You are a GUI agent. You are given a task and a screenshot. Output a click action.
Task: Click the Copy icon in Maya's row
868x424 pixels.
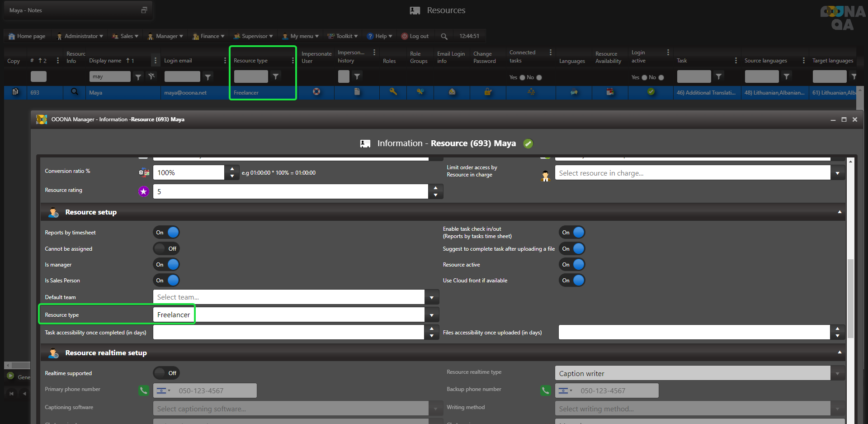(x=15, y=92)
